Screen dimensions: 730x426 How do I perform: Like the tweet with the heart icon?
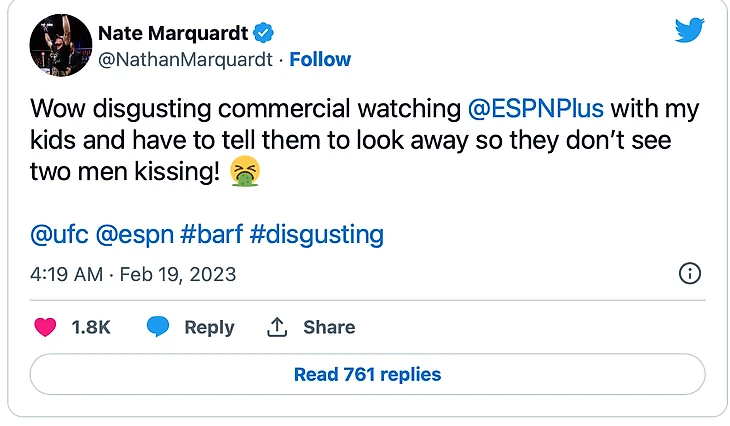(46, 327)
